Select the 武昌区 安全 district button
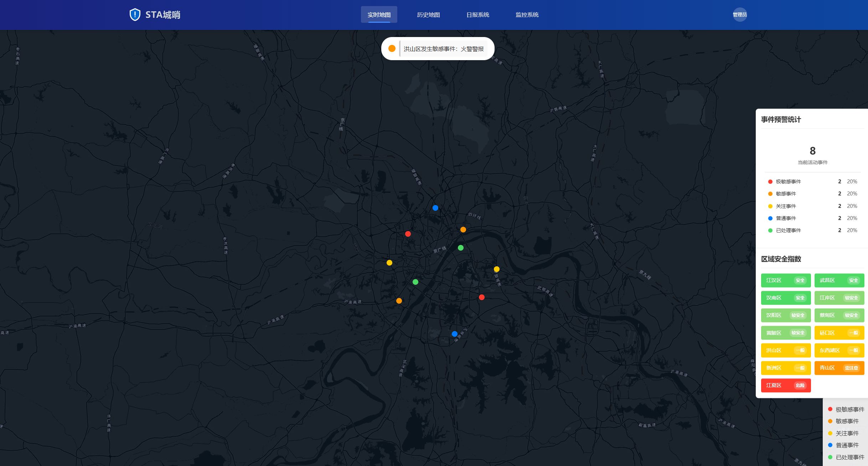 tap(839, 280)
